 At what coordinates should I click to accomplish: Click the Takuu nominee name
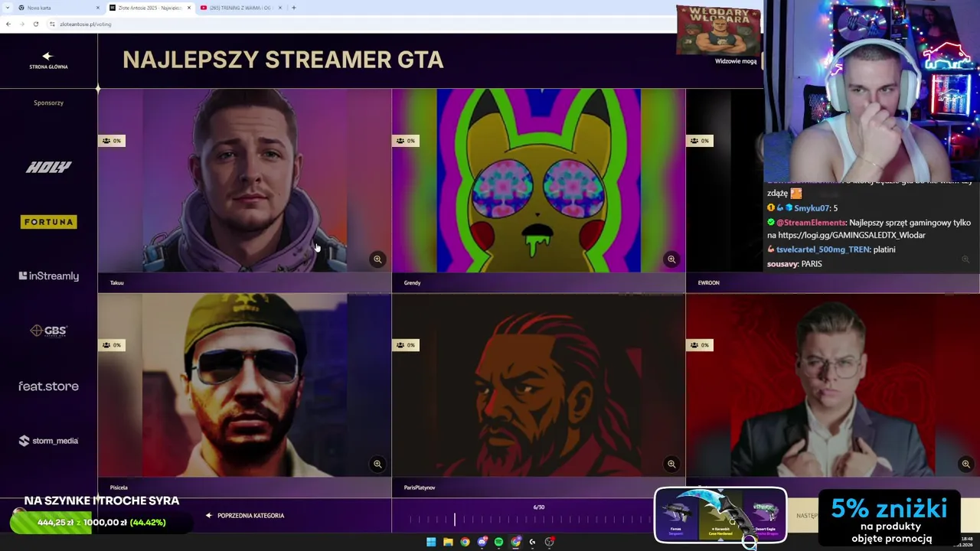click(x=116, y=283)
